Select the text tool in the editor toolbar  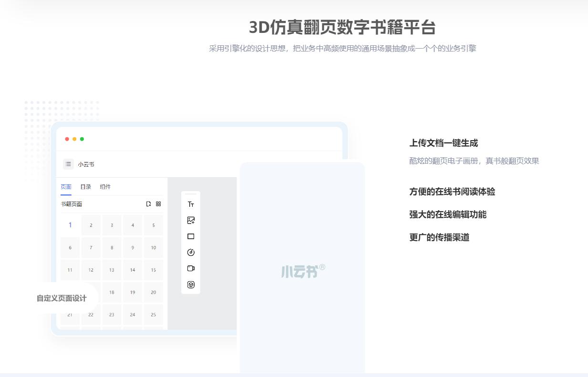click(191, 204)
